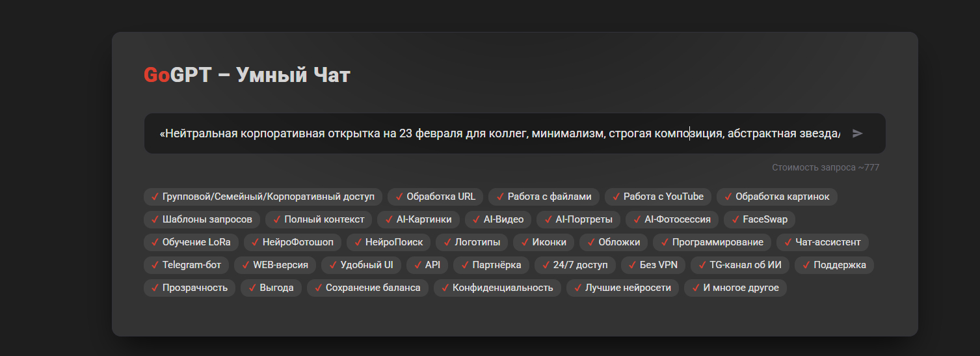Select the Полный контекст tag
Screen dimensions: 980x356
(x=319, y=219)
